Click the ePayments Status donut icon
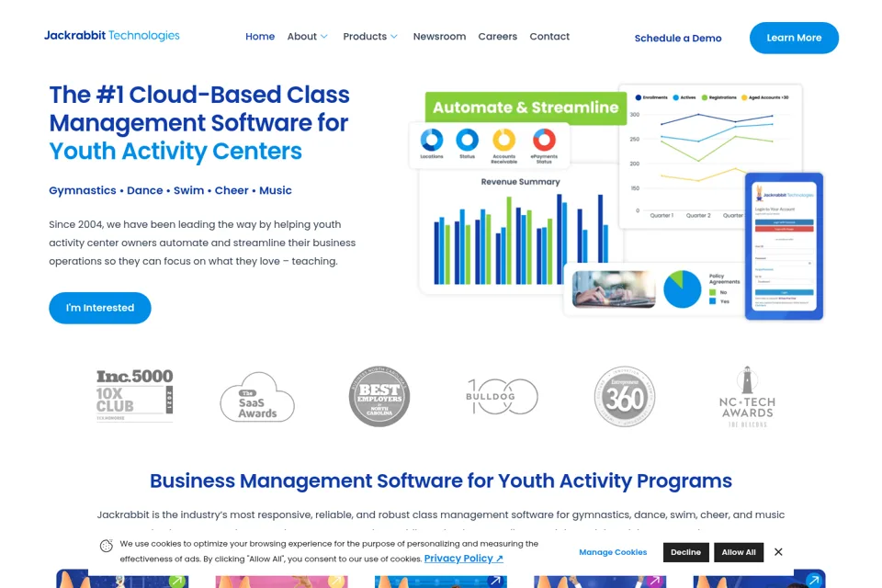The width and height of the screenshot is (882, 588). (544, 140)
